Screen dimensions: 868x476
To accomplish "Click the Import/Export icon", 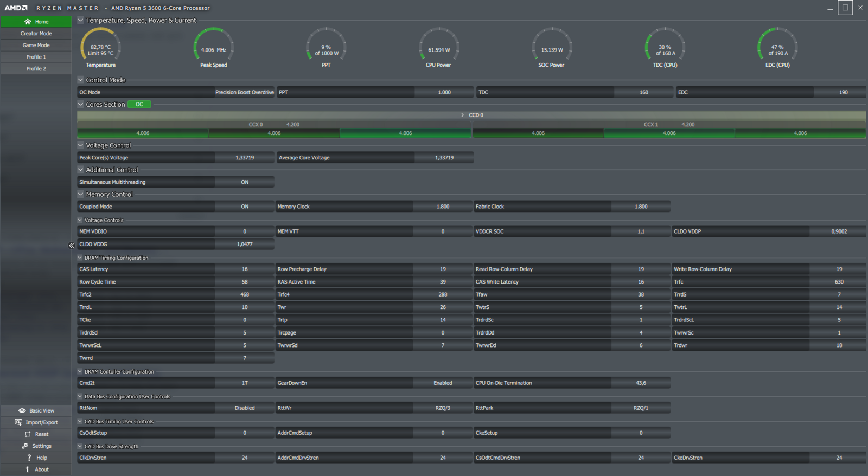I will click(x=18, y=422).
